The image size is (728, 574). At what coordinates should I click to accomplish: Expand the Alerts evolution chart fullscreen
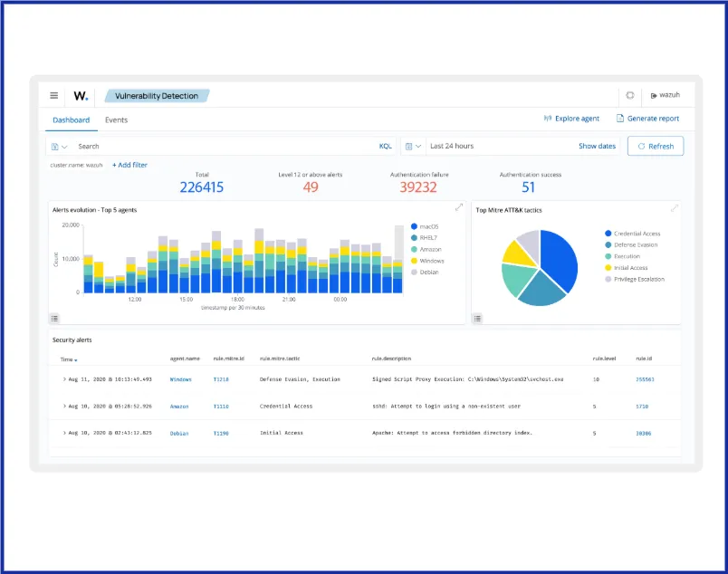459,208
